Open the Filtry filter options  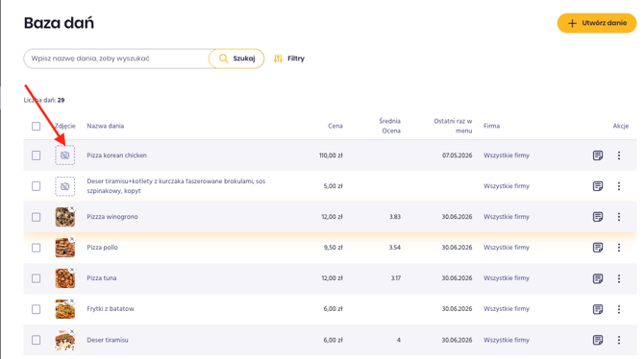(x=289, y=59)
